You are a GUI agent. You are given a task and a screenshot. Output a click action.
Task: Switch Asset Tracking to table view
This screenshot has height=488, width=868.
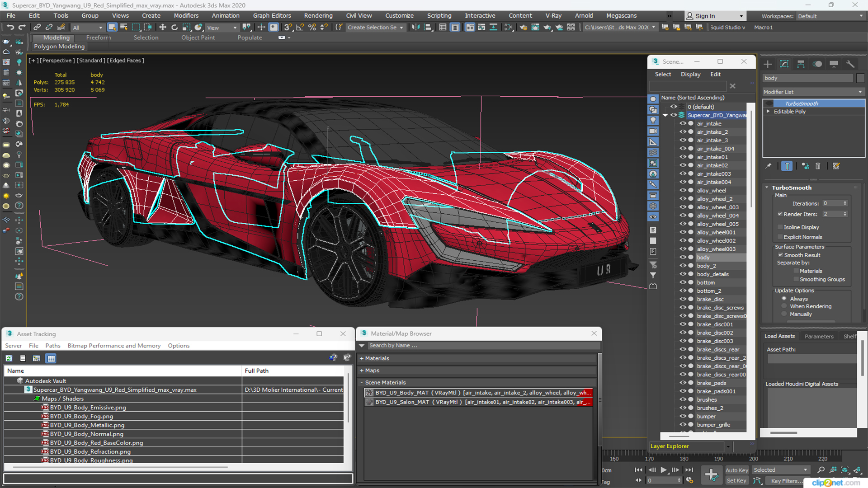[51, 358]
